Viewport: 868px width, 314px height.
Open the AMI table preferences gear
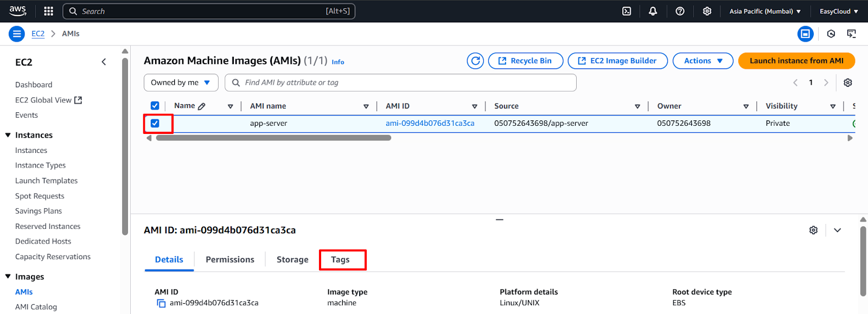coord(848,82)
